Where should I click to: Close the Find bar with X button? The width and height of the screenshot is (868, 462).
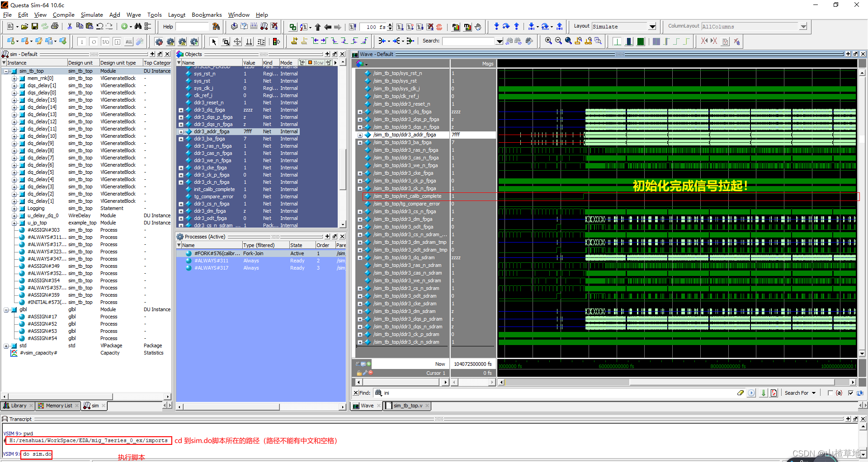tap(356, 393)
